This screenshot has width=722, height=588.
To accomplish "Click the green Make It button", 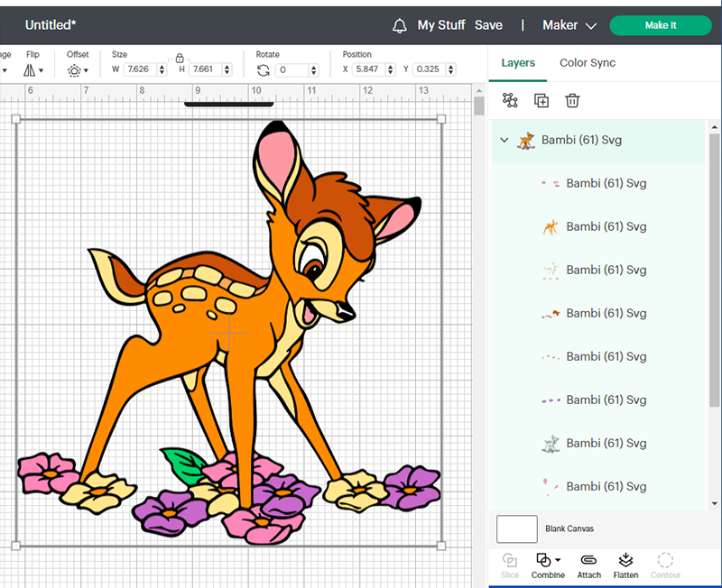I will [x=661, y=25].
